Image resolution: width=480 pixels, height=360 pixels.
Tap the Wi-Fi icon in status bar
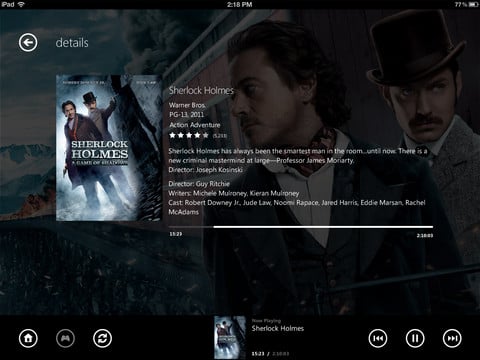(x=21, y=4)
